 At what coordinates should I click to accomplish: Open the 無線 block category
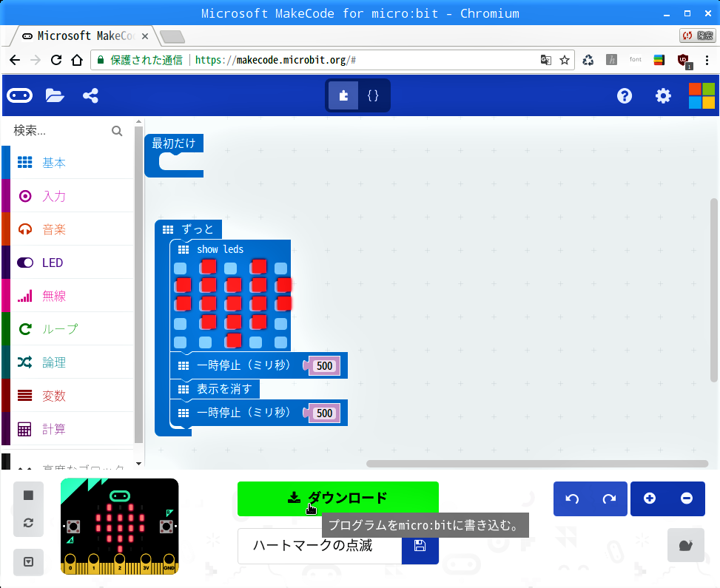click(68, 296)
